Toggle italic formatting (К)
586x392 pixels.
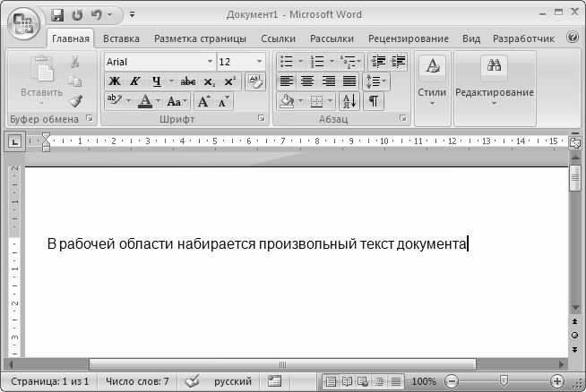134,81
